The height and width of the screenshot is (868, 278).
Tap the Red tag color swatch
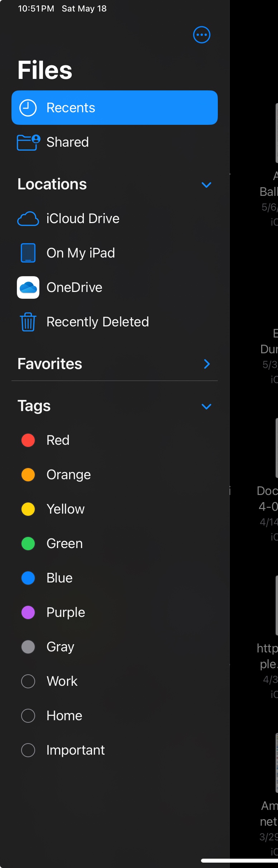28,440
